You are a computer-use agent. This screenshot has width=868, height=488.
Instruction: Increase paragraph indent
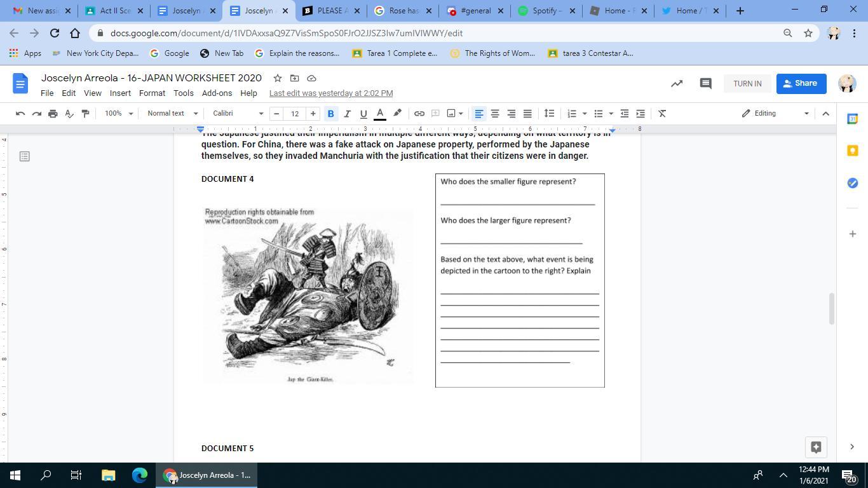coord(641,113)
